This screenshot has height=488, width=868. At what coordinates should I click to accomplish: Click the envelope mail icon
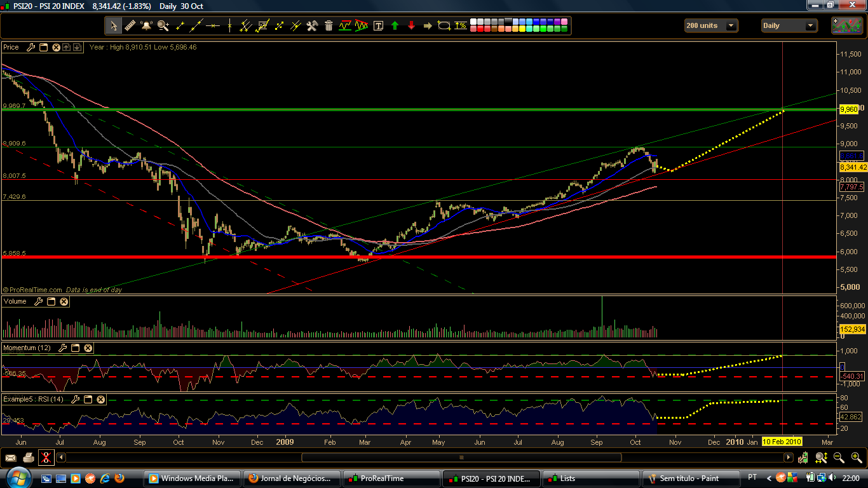coord(11,457)
